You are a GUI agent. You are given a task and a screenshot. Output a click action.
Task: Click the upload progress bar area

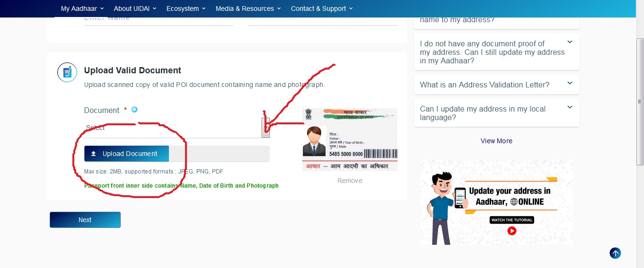tap(219, 154)
